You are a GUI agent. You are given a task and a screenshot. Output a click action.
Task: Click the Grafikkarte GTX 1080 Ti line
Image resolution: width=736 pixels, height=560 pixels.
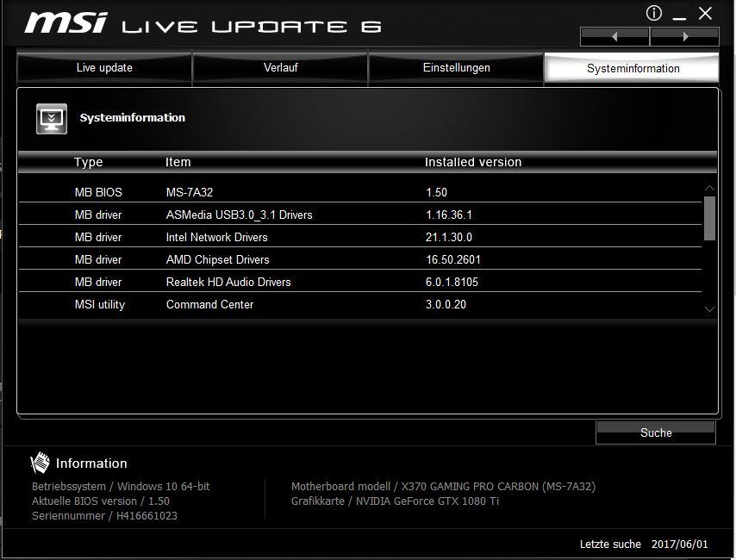tap(395, 501)
